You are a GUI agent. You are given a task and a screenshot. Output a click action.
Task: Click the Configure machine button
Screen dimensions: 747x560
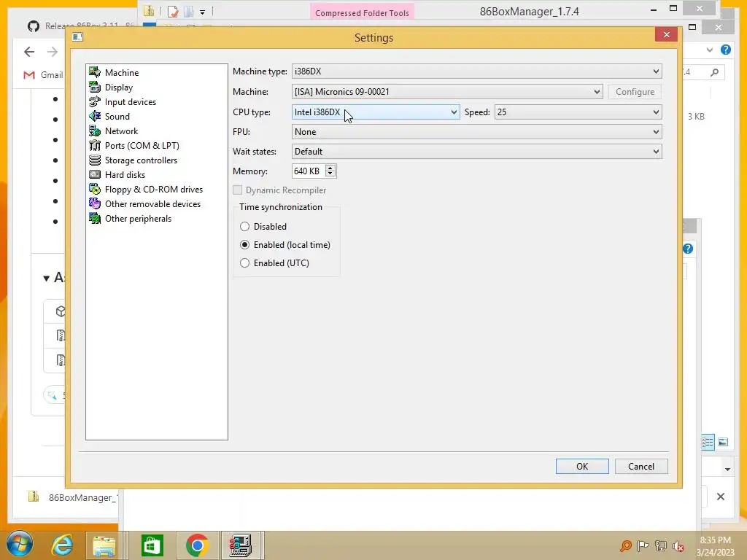tap(635, 91)
